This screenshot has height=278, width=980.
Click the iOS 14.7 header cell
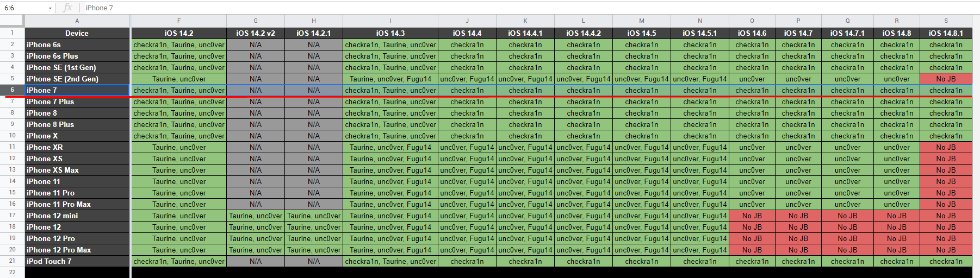click(798, 33)
